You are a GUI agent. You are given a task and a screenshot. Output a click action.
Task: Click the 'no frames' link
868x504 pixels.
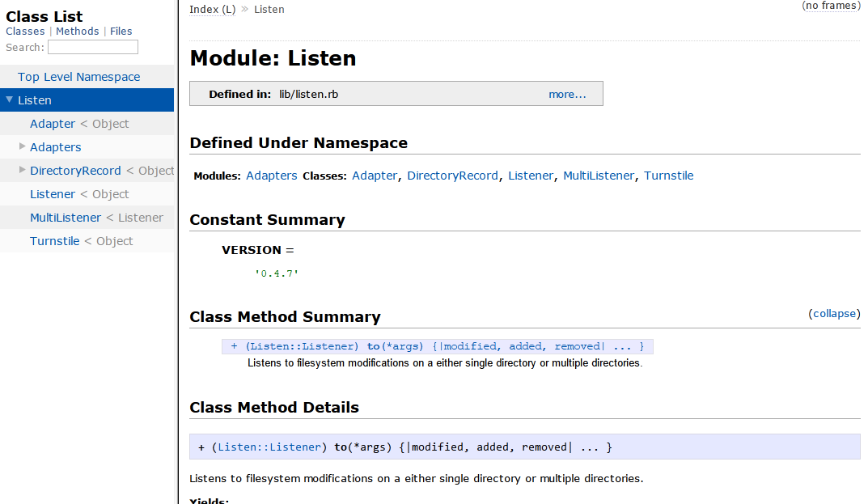click(830, 6)
